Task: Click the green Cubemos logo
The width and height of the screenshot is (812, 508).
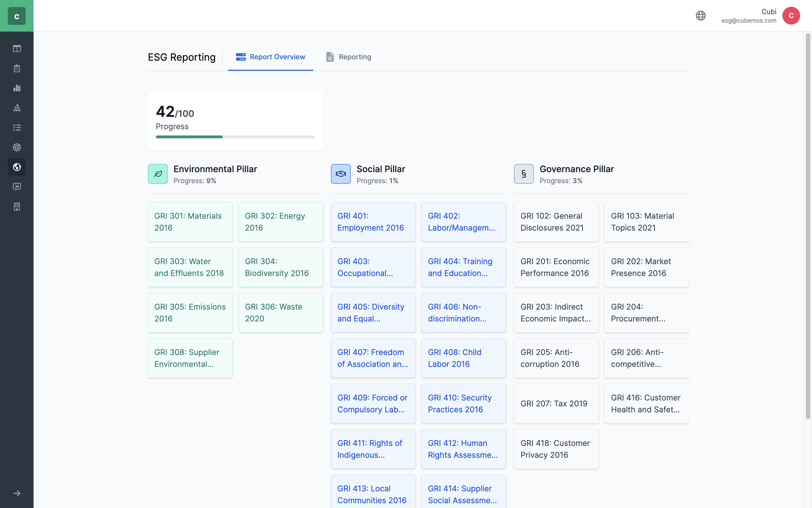Action: click(17, 16)
